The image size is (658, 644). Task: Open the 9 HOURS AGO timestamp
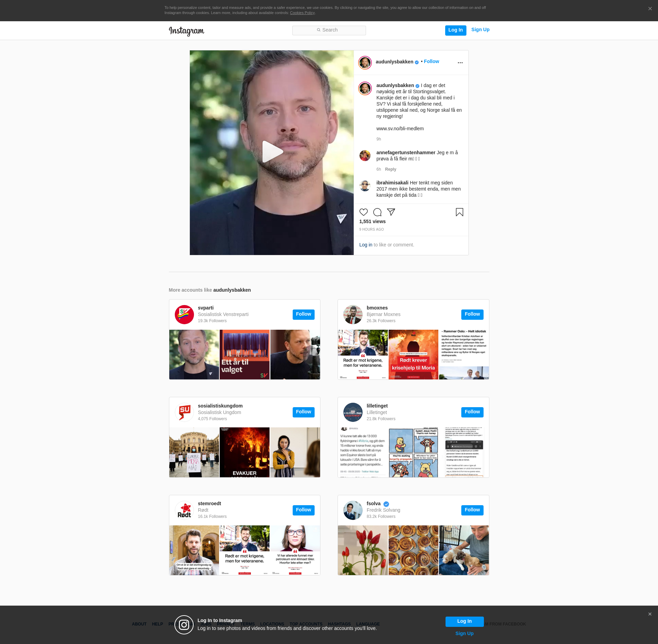pyautogui.click(x=371, y=230)
